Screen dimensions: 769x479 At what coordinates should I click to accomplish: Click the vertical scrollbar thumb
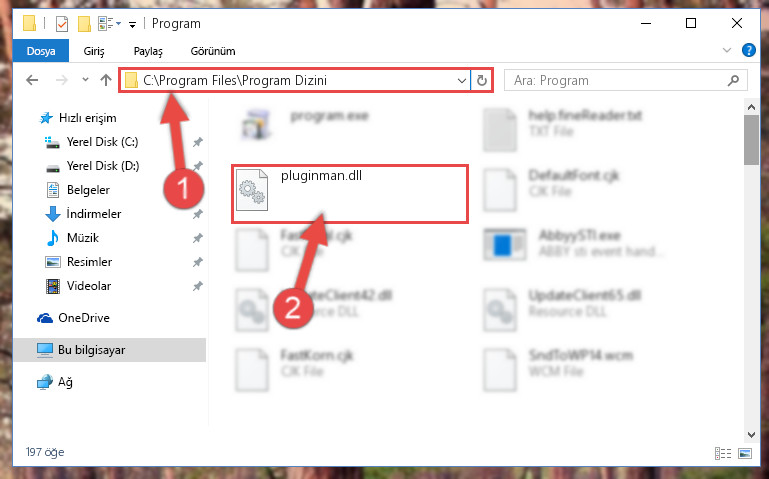(x=751, y=140)
